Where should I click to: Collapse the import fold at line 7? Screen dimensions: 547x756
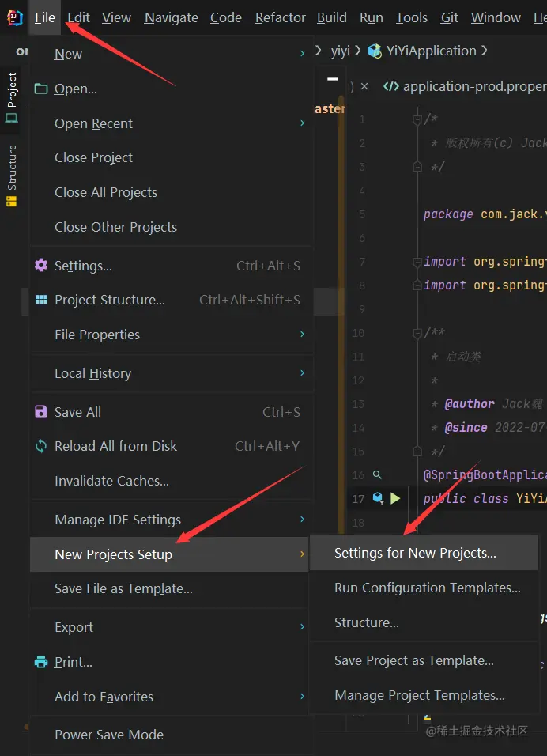click(417, 262)
